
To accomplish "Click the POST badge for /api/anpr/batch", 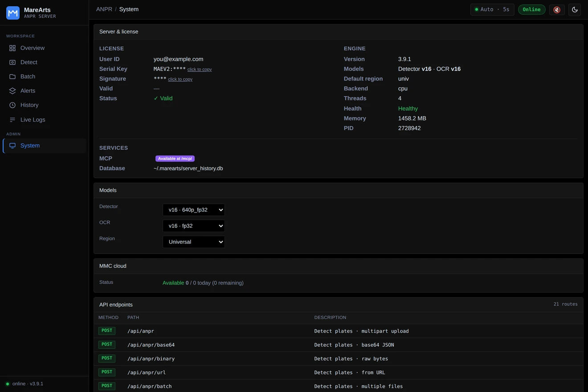I will point(107,386).
